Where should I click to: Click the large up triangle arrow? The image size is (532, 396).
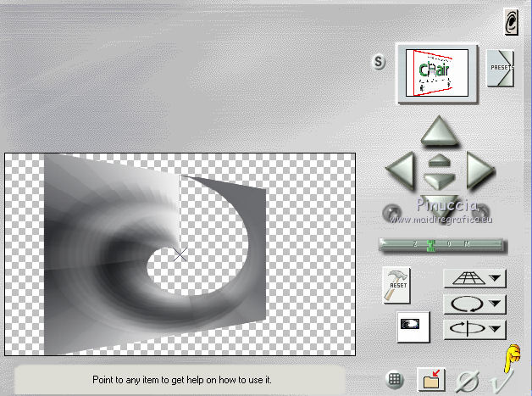pos(439,131)
